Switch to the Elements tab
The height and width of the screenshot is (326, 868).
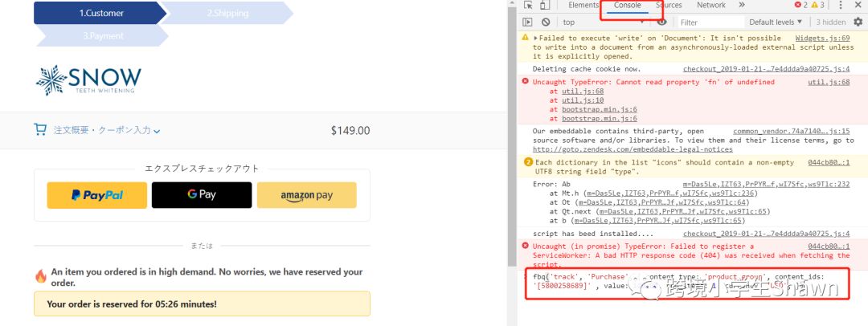(583, 6)
